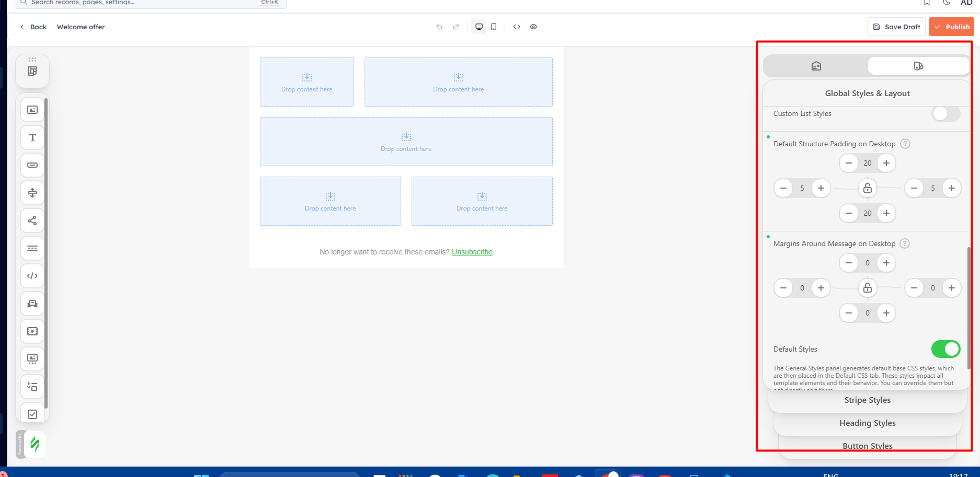
Task: Select the Image block tool
Action: tap(32, 110)
